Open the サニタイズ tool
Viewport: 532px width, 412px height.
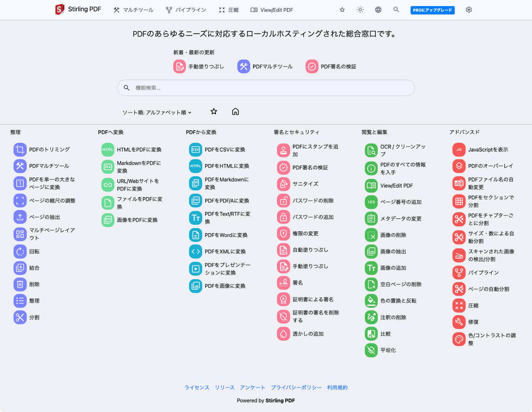tap(298, 184)
